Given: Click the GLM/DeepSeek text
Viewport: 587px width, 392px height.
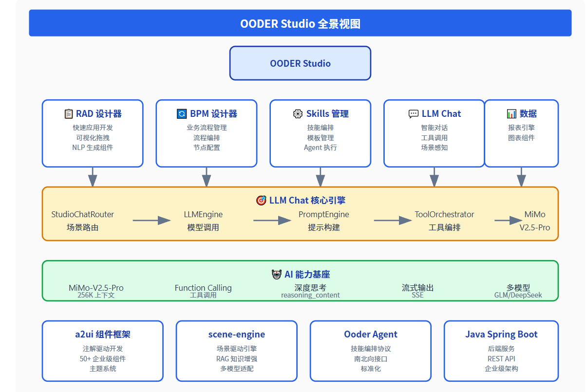Looking at the screenshot, I should (518, 295).
